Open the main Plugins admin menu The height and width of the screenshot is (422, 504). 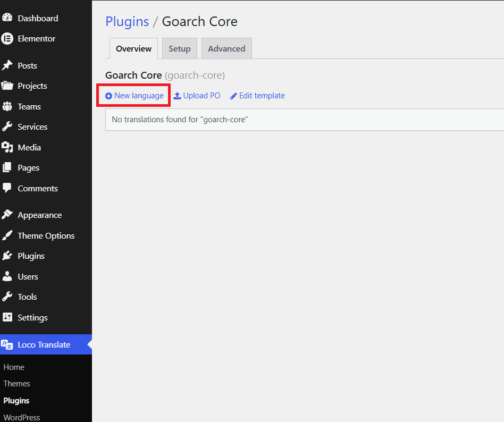(x=46, y=256)
